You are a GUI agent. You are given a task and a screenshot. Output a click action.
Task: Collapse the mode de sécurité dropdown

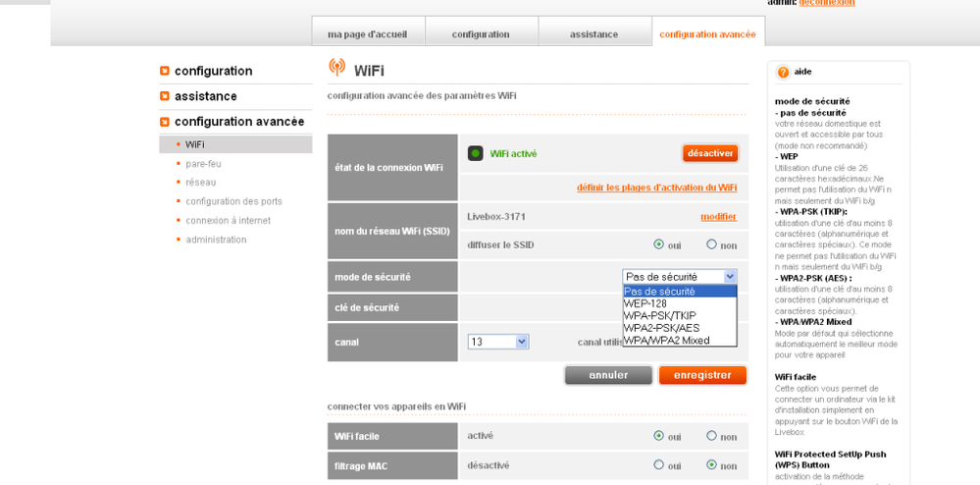point(680,277)
